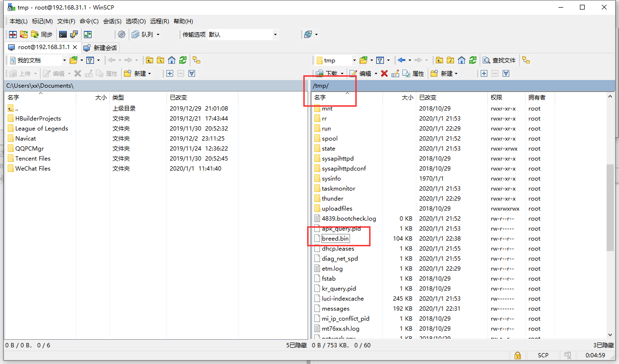Image resolution: width=619 pixels, height=364 pixels.
Task: Click remote panel filter icon
Action: [x=380, y=60]
